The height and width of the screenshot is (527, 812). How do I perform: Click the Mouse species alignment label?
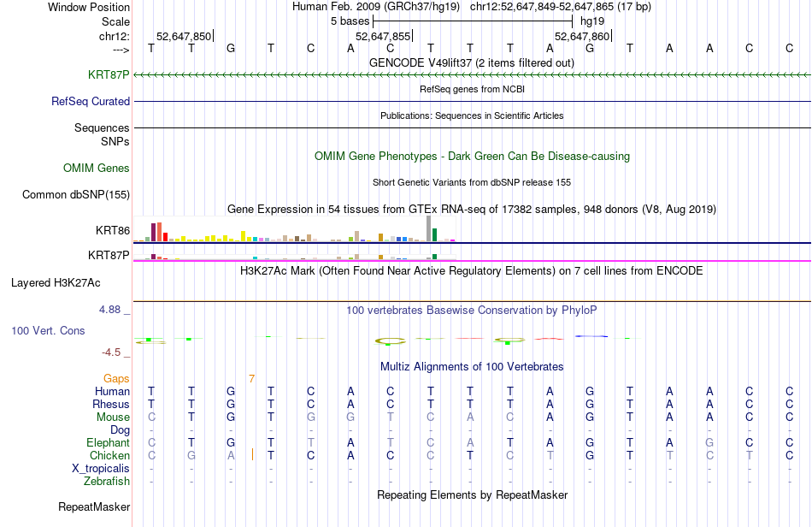[x=113, y=417]
